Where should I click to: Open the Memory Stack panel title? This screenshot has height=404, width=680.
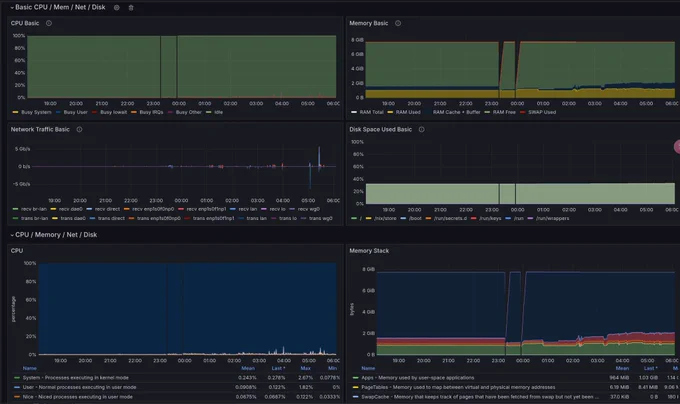369,251
